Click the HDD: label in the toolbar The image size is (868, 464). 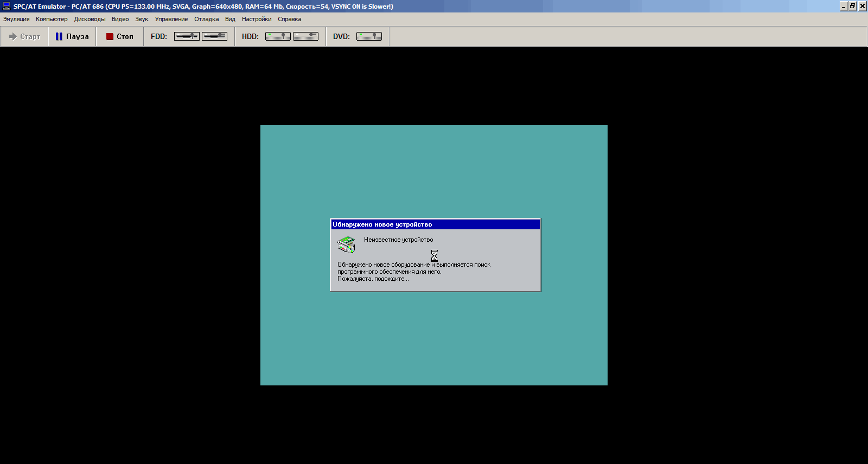click(x=250, y=36)
